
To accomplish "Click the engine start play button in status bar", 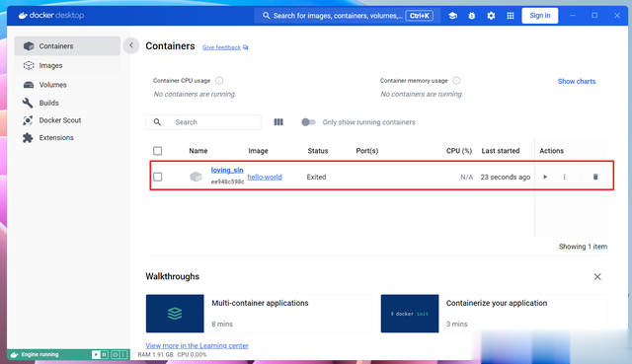I will click(96, 355).
